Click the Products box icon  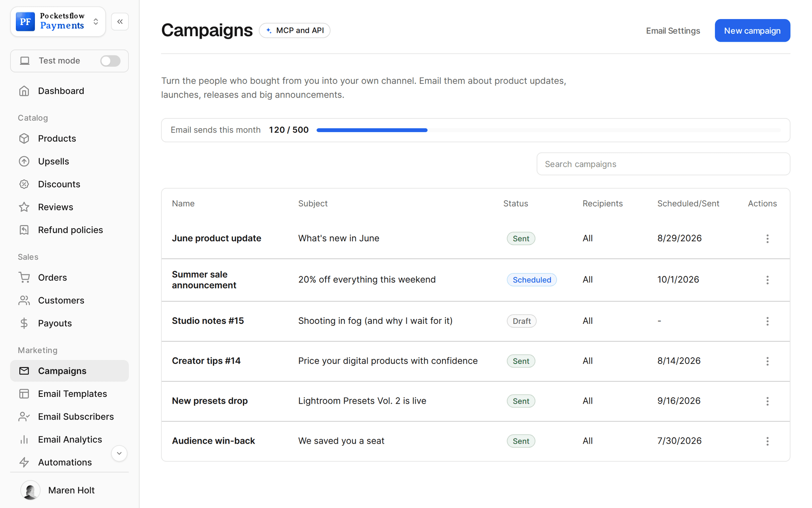[24, 139]
